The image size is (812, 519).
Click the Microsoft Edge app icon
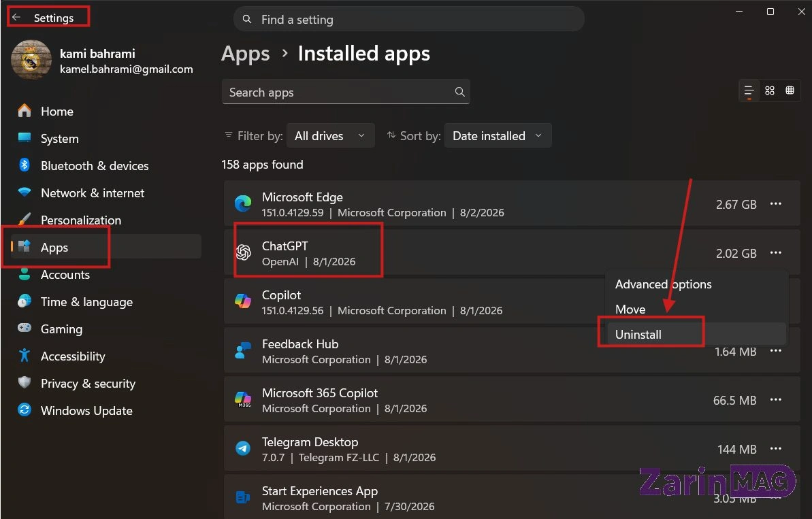pos(243,203)
